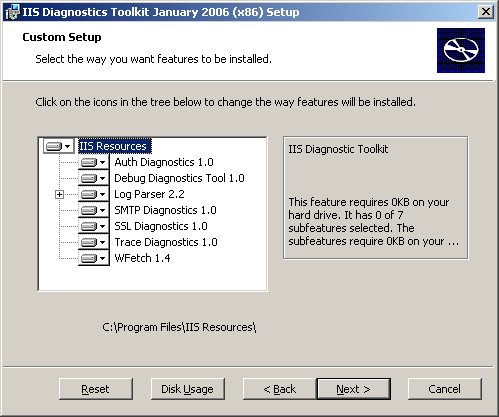Cancel the setup wizard
Screen dimensions: 499x417
coord(445,389)
